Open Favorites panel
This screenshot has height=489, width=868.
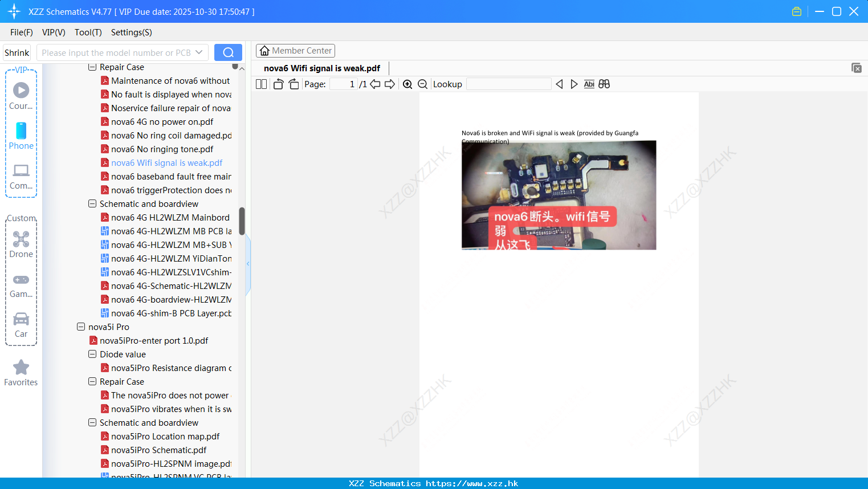(21, 373)
